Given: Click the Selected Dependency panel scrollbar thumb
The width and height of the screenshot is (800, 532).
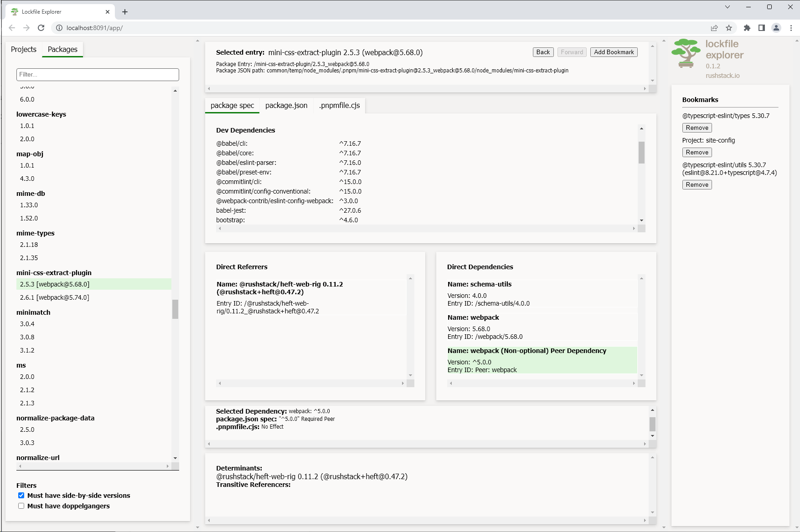Looking at the screenshot, I should [652, 424].
